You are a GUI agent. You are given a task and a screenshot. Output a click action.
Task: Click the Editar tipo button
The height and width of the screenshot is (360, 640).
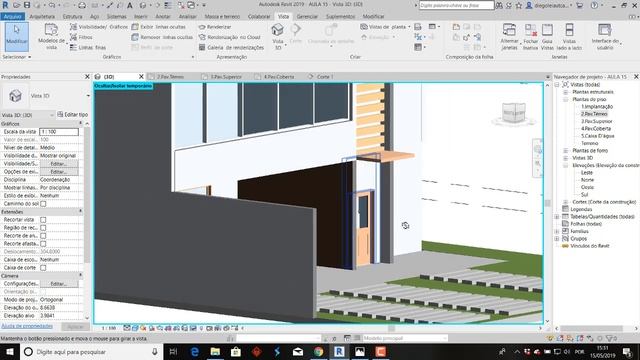click(x=73, y=115)
